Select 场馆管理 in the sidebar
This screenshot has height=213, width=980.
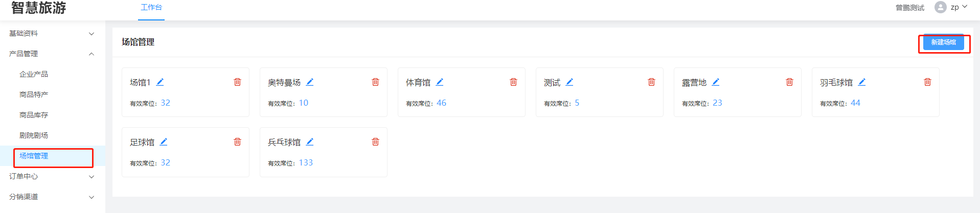tap(34, 156)
